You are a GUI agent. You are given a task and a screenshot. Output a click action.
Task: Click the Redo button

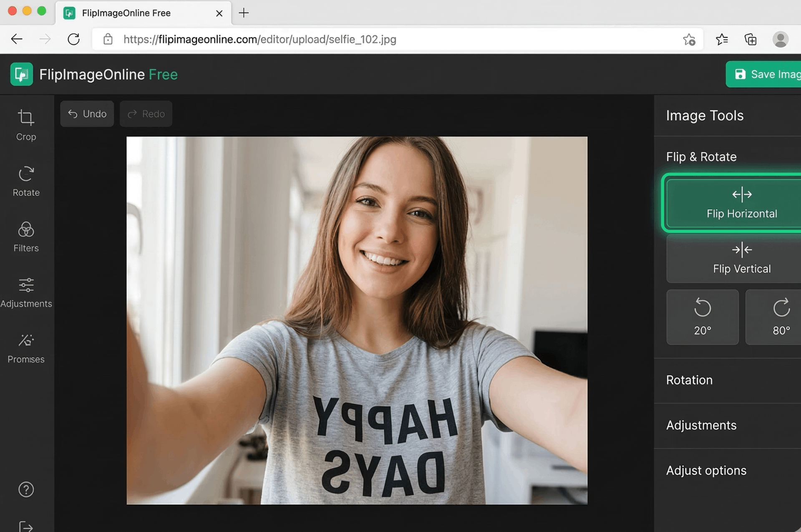pos(146,113)
